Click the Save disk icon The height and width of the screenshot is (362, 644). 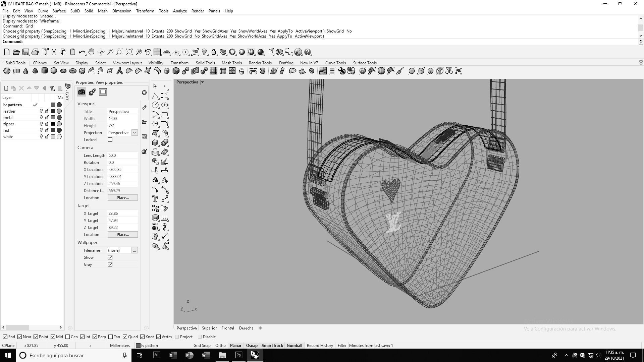25,52
